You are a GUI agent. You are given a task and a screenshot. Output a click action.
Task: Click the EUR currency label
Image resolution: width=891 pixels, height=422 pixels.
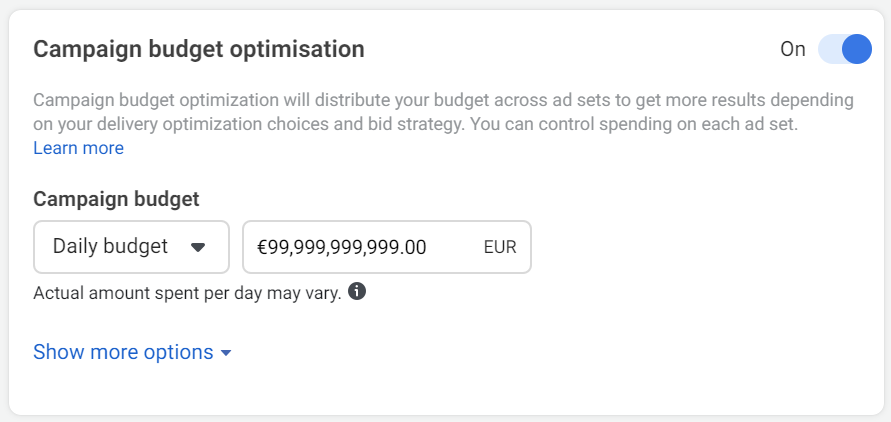(x=500, y=248)
